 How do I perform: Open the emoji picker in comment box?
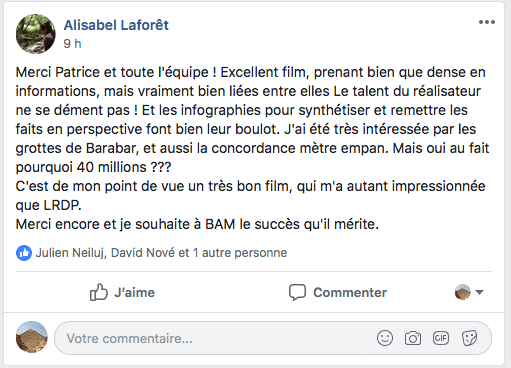(385, 338)
